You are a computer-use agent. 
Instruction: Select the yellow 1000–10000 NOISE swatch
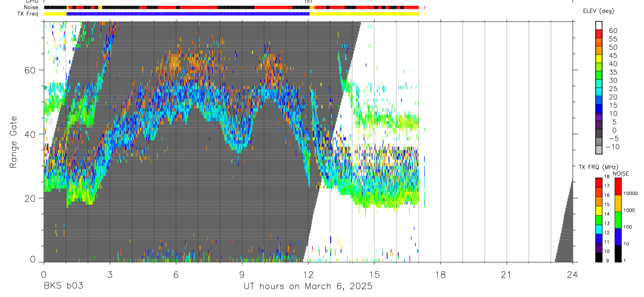point(618,203)
